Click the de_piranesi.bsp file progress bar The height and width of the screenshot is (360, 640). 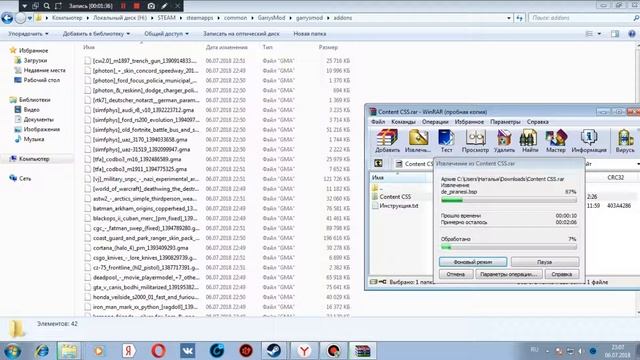point(509,200)
